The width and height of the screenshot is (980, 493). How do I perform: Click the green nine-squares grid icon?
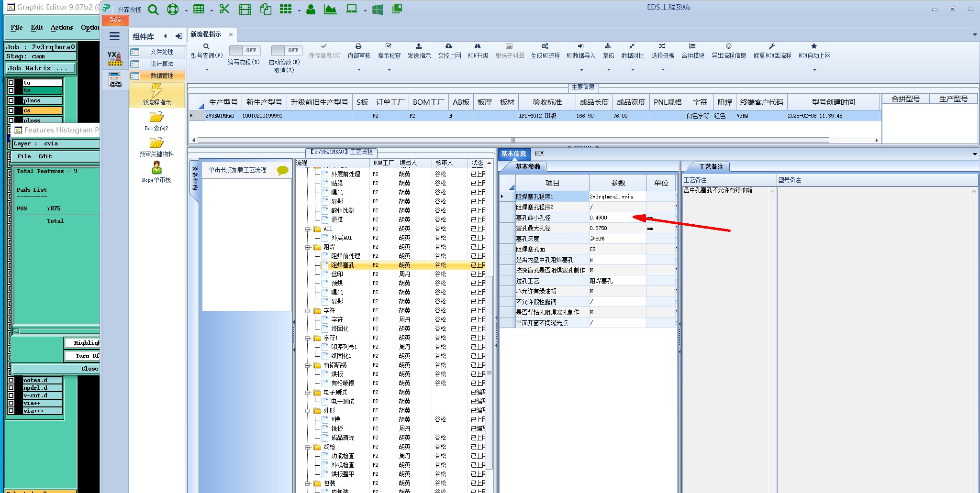pyautogui.click(x=286, y=9)
